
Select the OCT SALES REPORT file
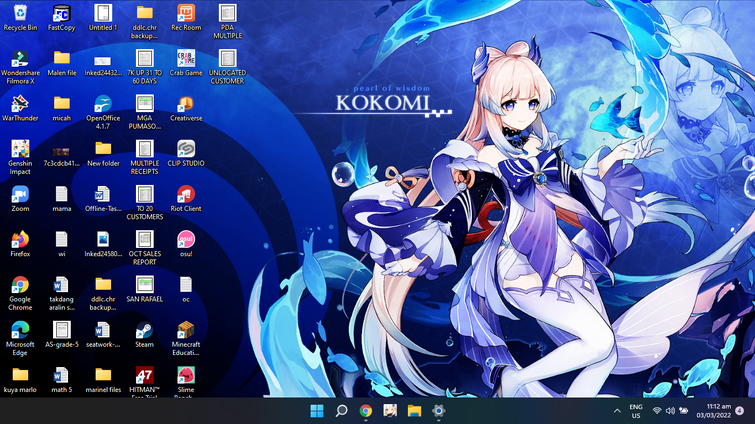144,248
